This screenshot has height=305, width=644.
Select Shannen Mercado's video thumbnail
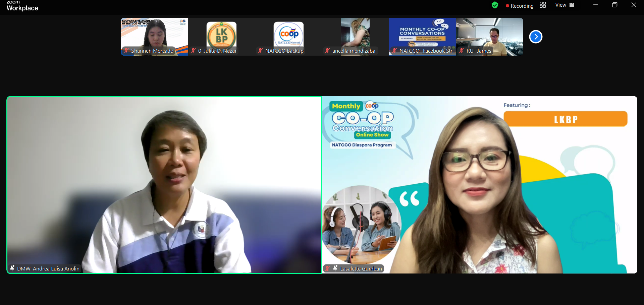click(x=154, y=37)
